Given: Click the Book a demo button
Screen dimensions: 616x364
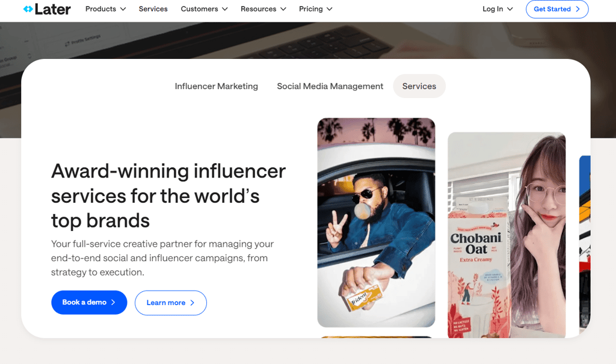Looking at the screenshot, I should [89, 302].
